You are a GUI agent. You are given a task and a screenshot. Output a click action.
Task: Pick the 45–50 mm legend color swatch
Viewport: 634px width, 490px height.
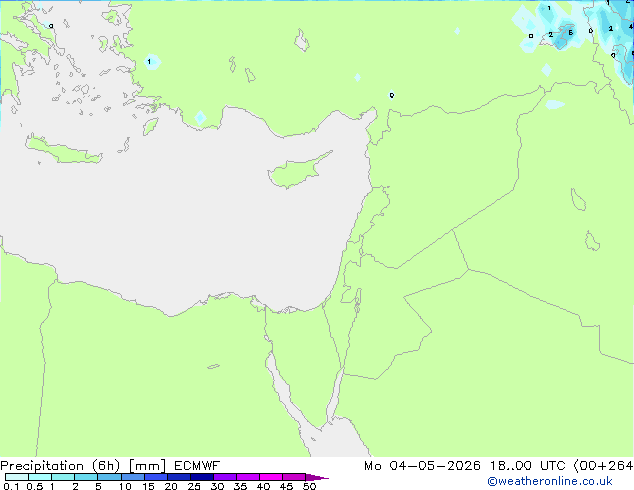pyautogui.click(x=294, y=477)
